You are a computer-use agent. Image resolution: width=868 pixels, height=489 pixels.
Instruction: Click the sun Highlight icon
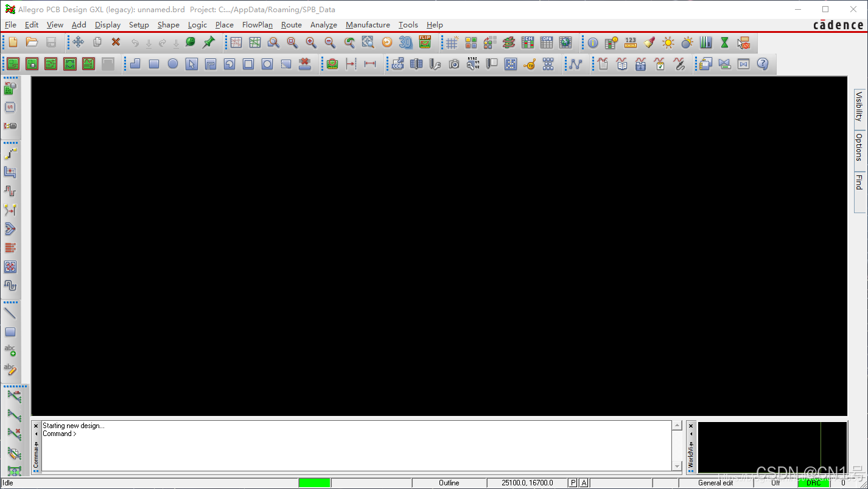pos(668,43)
